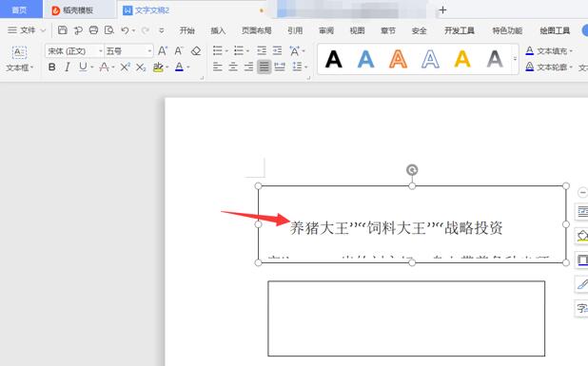This screenshot has height=366, width=588.
Task: Open the 文件 menu
Action: 27,30
